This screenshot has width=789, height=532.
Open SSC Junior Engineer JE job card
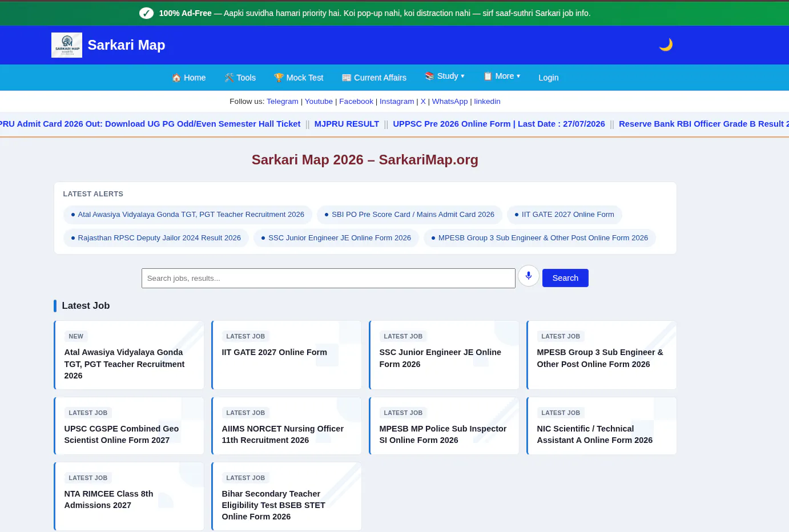click(444, 355)
